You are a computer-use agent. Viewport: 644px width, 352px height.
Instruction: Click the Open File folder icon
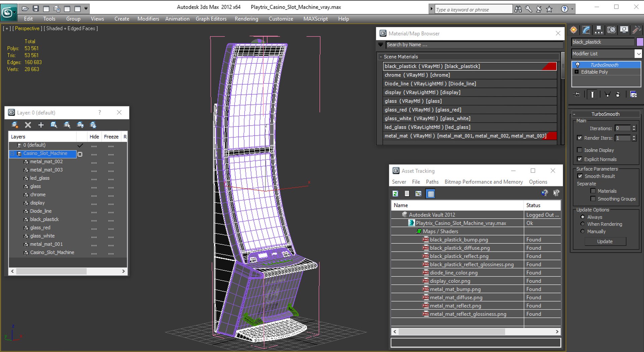pyautogui.click(x=25, y=9)
